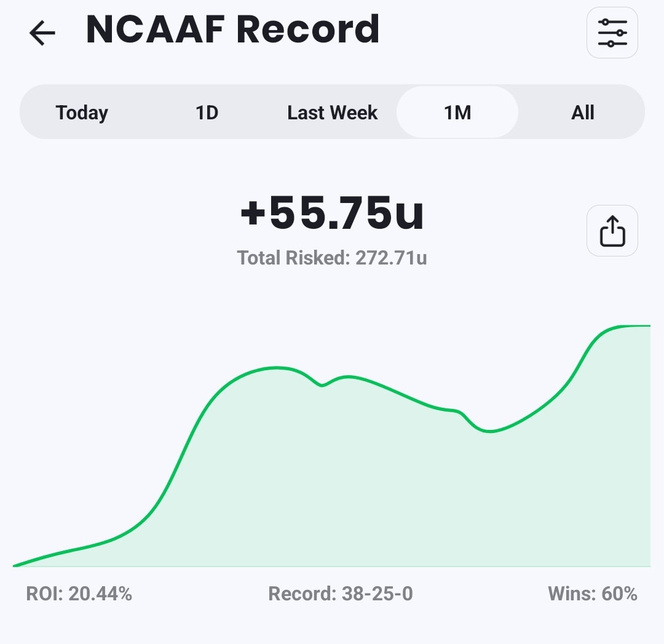
Task: Click the top-right adjustment icon
Action: (612, 33)
